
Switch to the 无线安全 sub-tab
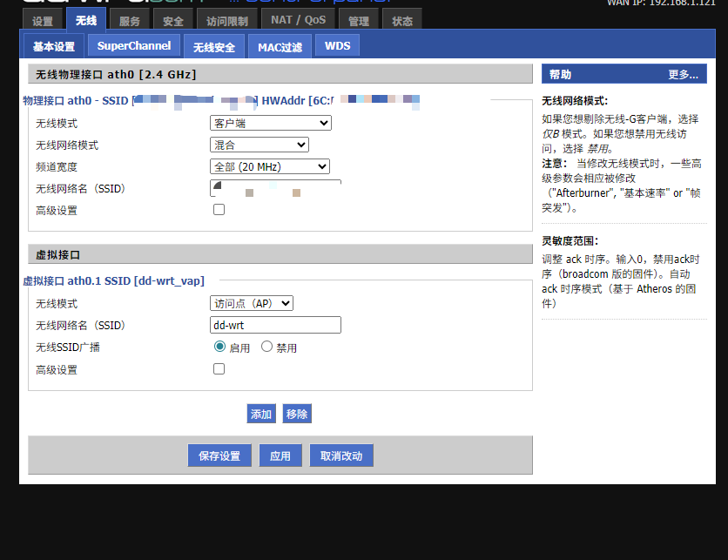214,46
